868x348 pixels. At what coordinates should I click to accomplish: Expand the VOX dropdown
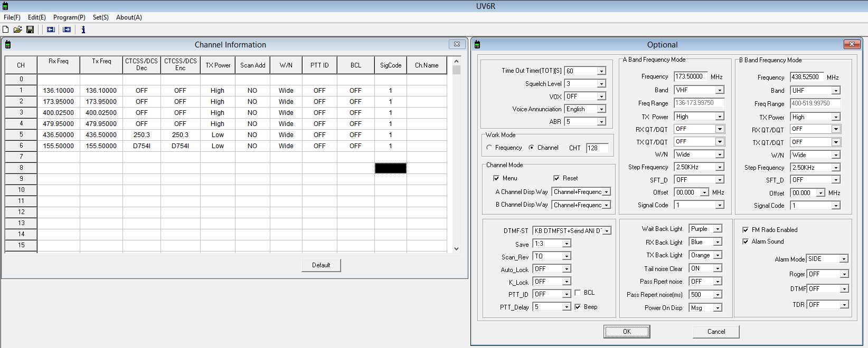601,96
